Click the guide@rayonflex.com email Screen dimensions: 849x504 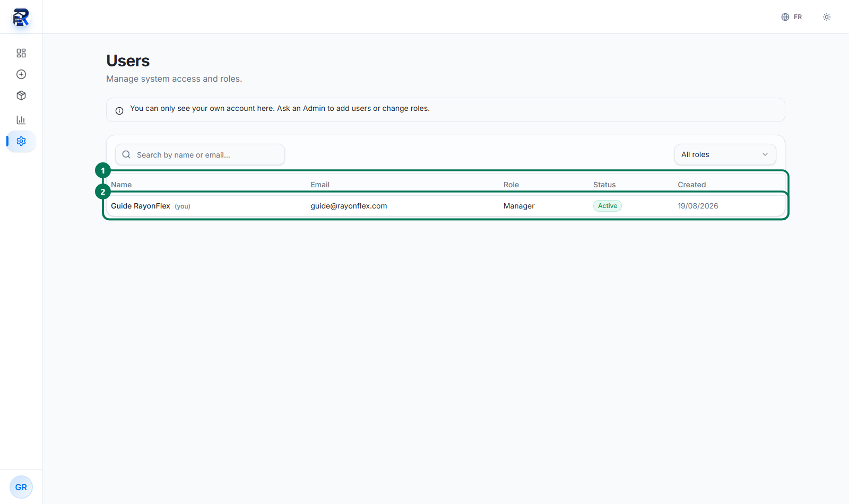[x=349, y=206]
